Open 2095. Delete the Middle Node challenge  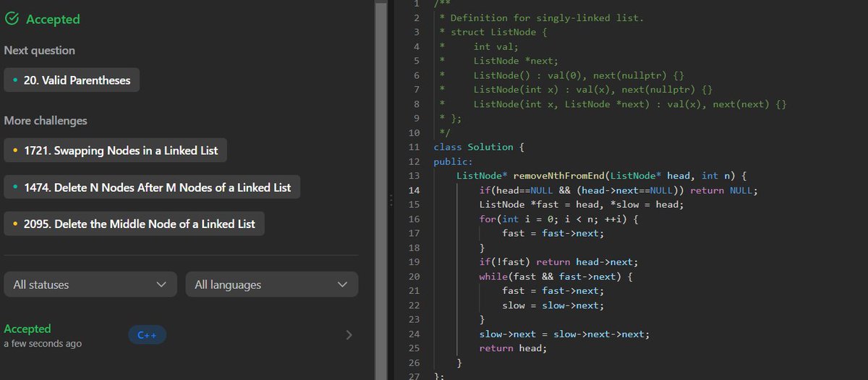(134, 224)
